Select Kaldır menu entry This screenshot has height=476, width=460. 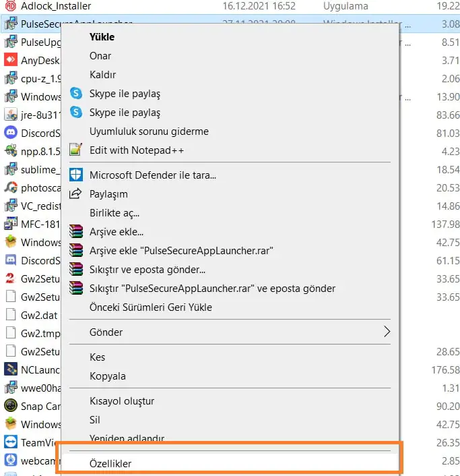[230, 75]
